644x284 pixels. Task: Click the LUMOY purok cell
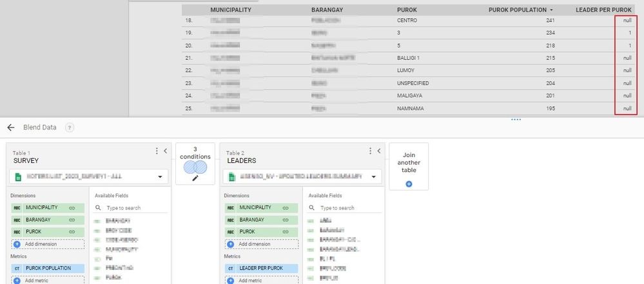tap(405, 71)
